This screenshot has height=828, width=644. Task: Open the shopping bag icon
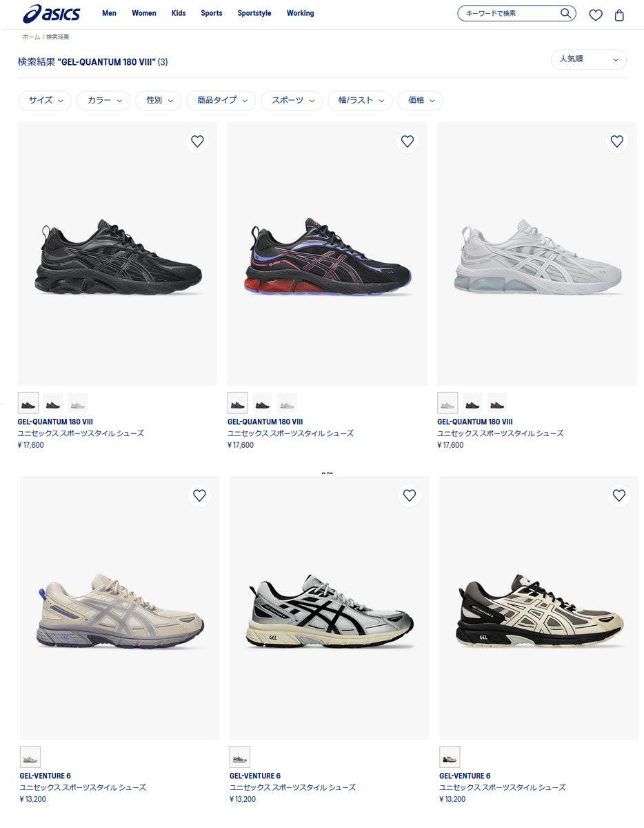619,14
